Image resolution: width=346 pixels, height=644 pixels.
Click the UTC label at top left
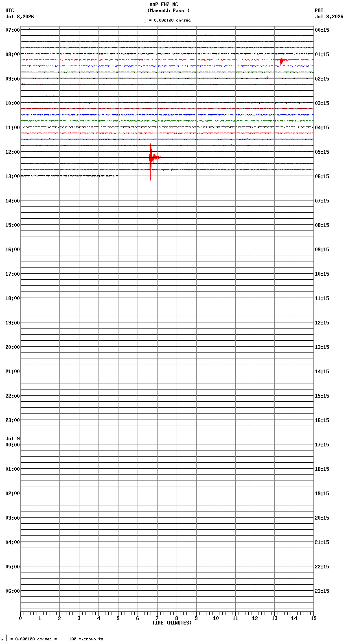10,11
